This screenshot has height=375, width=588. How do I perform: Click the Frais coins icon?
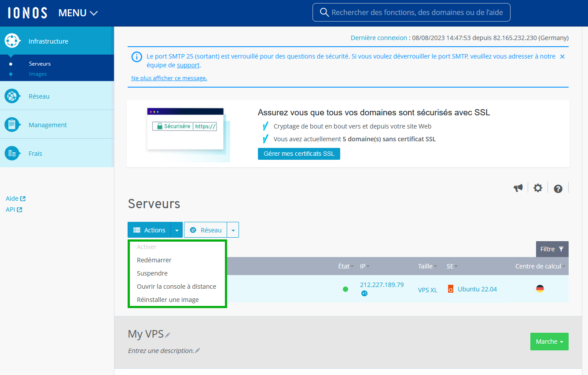(12, 153)
